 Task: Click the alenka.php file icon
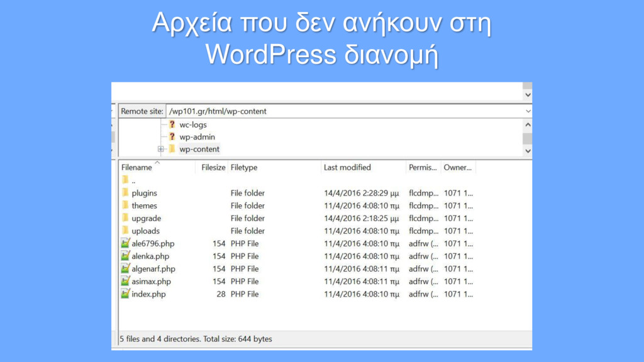tap(125, 256)
